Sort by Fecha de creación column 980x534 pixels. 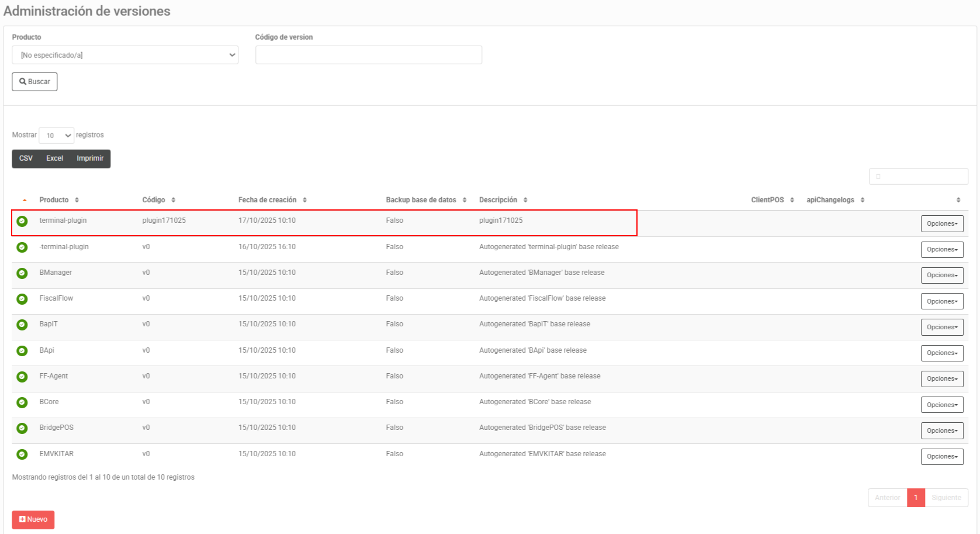click(304, 200)
